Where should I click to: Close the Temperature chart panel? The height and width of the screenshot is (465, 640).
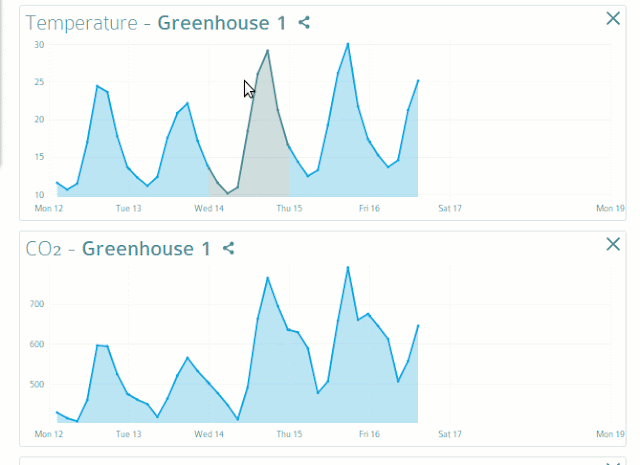click(613, 18)
